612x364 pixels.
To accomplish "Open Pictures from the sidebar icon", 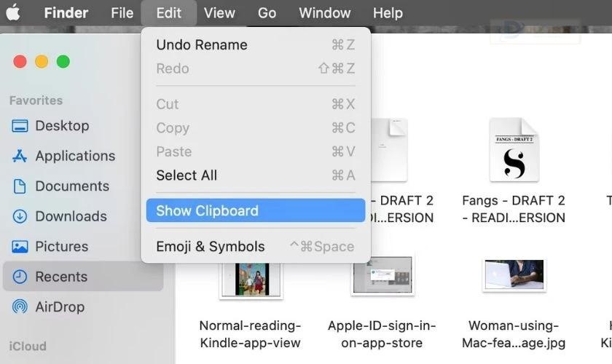I will point(20,247).
